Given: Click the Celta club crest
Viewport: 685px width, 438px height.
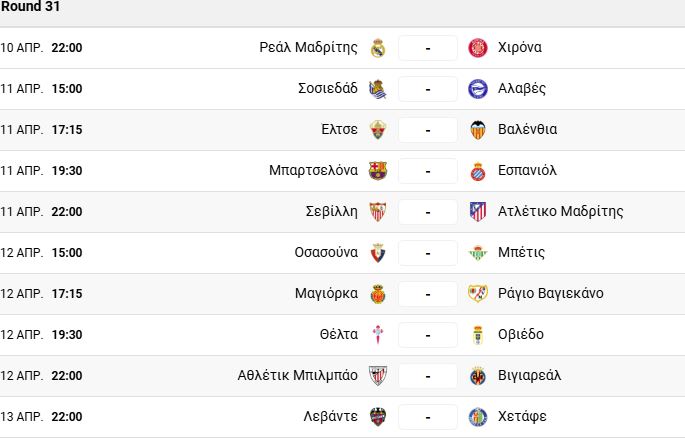Looking at the screenshot, I should 377,335.
